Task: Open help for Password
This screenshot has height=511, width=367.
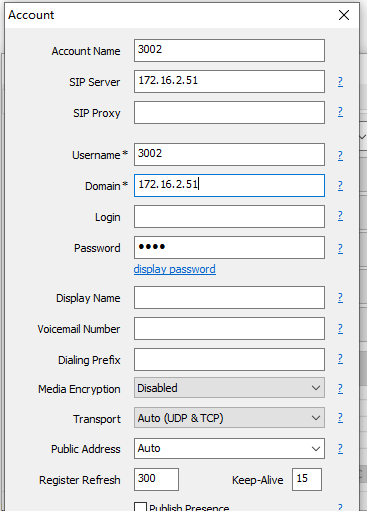Action: tap(340, 249)
